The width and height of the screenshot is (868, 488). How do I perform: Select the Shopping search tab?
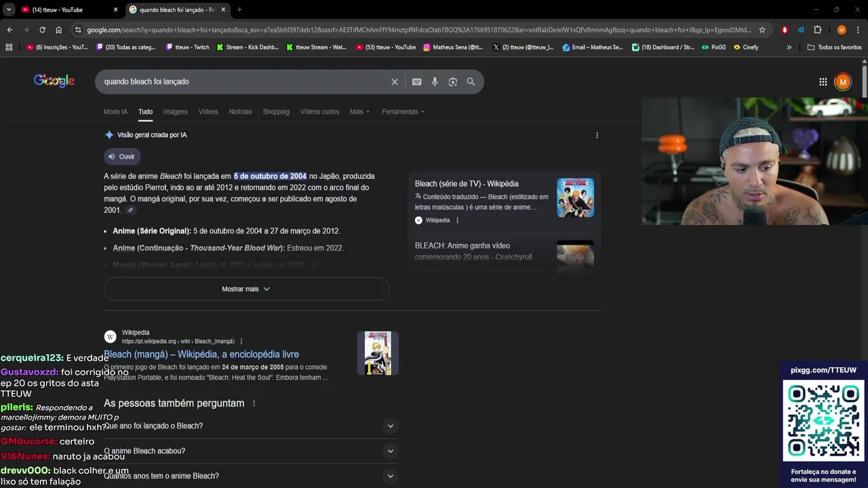point(276,112)
